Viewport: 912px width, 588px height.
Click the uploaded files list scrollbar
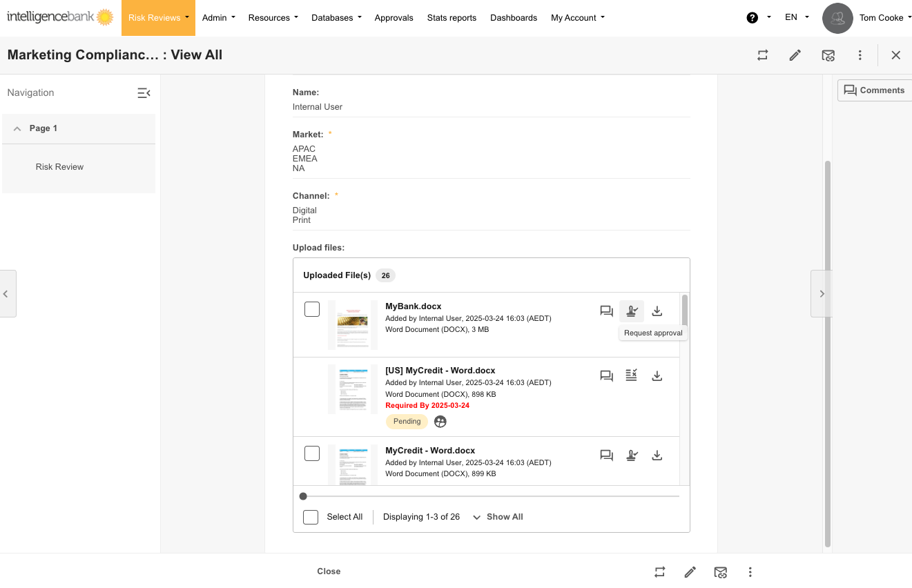click(x=685, y=310)
